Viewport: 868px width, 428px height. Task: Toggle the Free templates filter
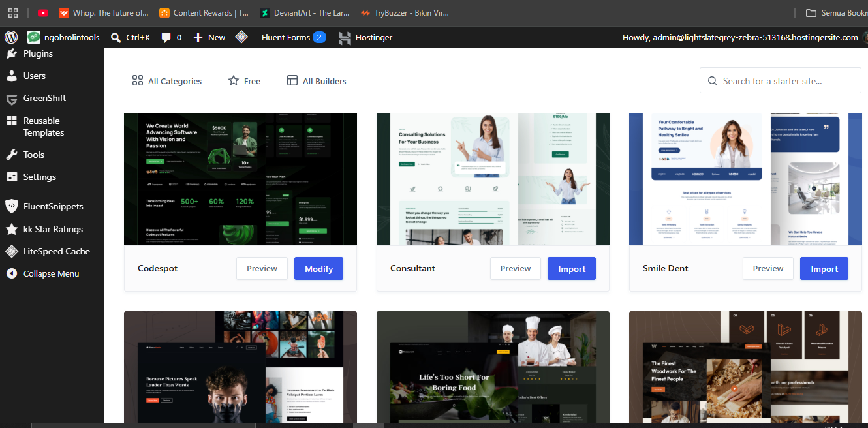point(244,81)
